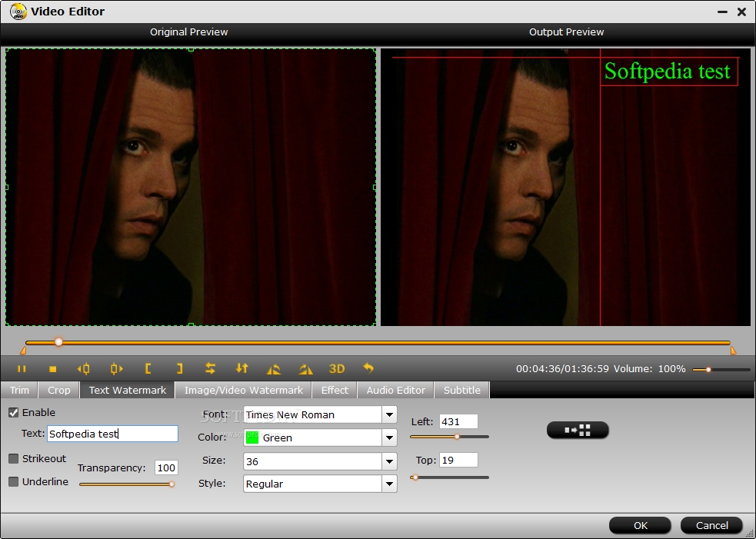Rotate video clockwise
This screenshot has height=539, width=756.
[305, 369]
